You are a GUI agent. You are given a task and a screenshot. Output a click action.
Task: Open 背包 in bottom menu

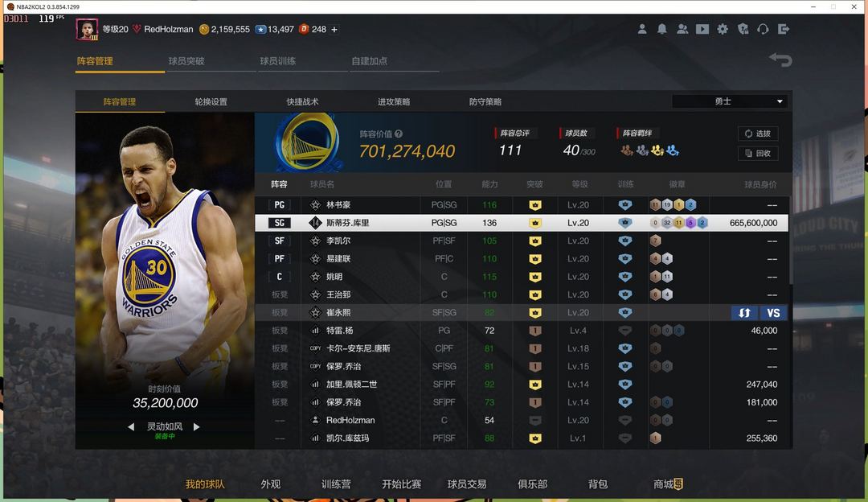[598, 484]
